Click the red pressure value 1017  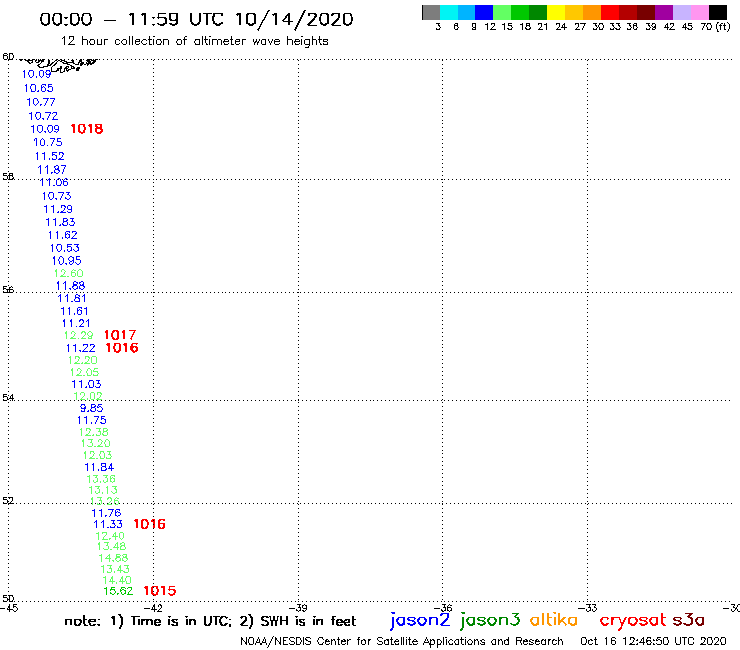click(120, 335)
